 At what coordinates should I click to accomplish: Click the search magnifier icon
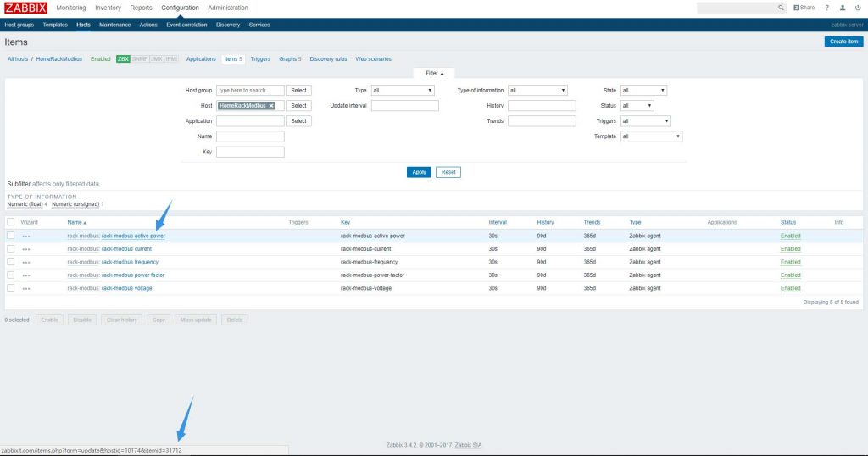[781, 8]
